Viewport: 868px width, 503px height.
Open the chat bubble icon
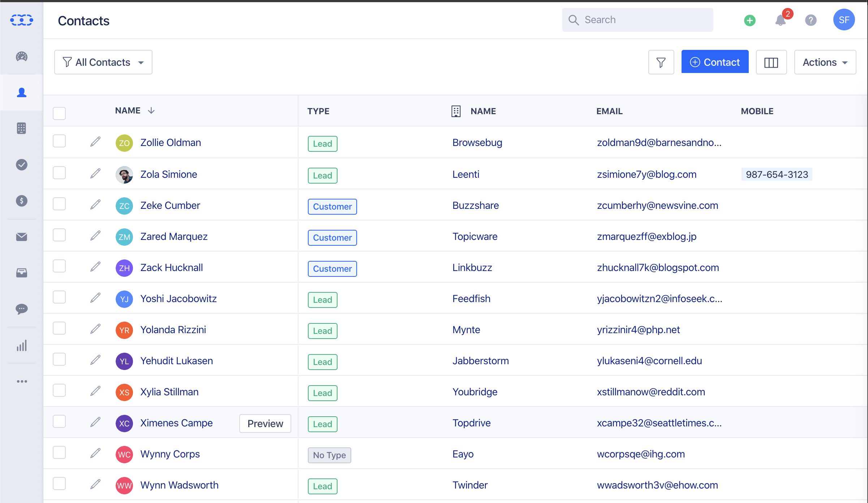click(x=22, y=309)
